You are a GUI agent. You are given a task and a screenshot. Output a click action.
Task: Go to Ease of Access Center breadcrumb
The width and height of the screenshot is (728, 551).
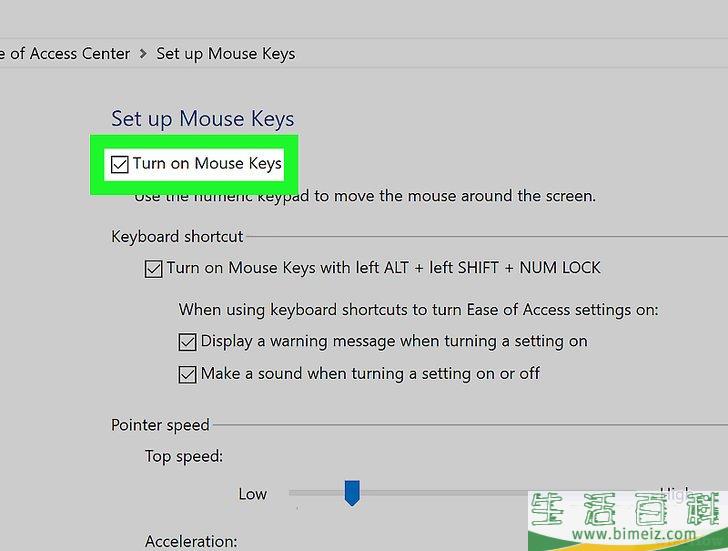[66, 54]
